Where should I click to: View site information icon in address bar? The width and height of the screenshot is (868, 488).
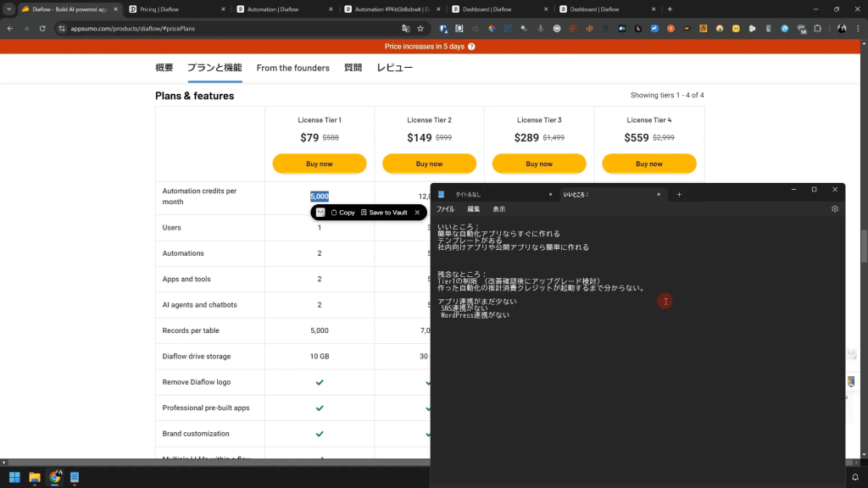(x=61, y=28)
